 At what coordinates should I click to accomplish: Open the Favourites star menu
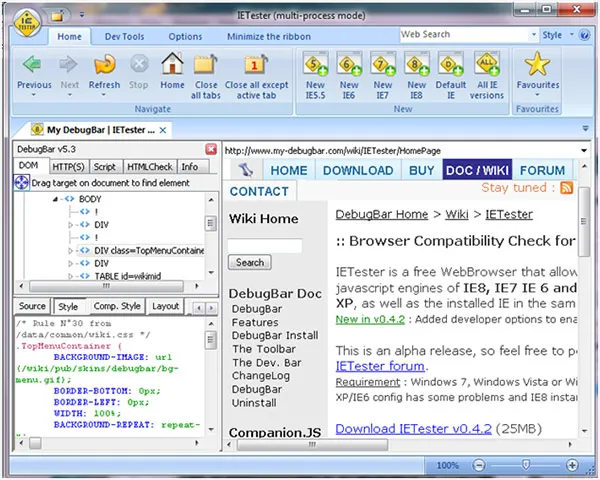539,72
